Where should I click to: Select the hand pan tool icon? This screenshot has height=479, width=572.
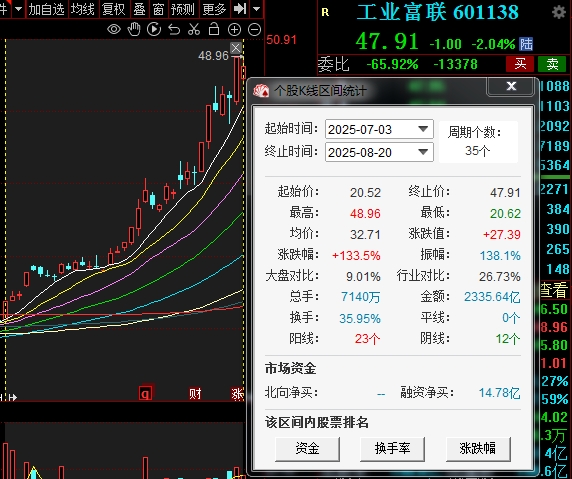pos(134,29)
